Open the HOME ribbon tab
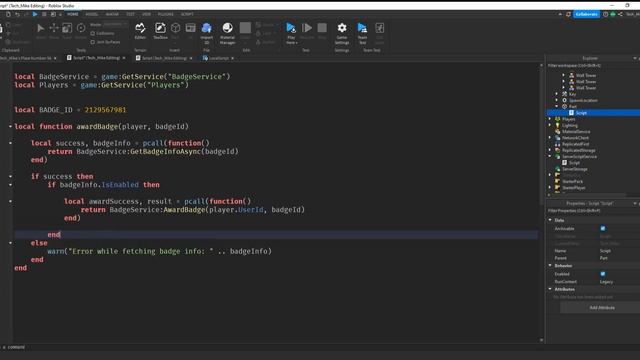 point(73,14)
